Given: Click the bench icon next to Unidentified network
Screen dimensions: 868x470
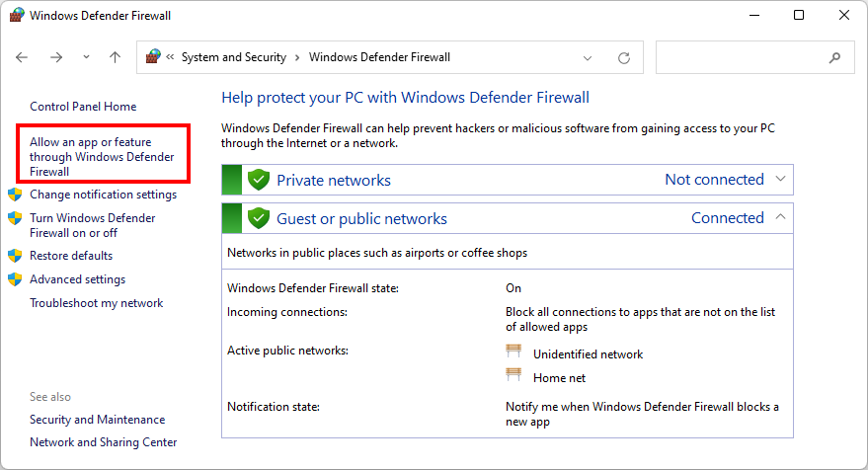Looking at the screenshot, I should (x=513, y=352).
